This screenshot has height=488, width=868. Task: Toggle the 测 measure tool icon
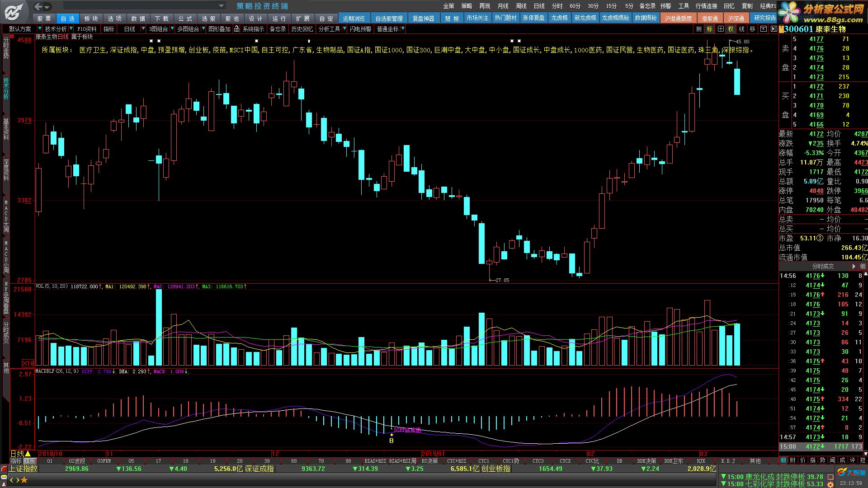699,29
